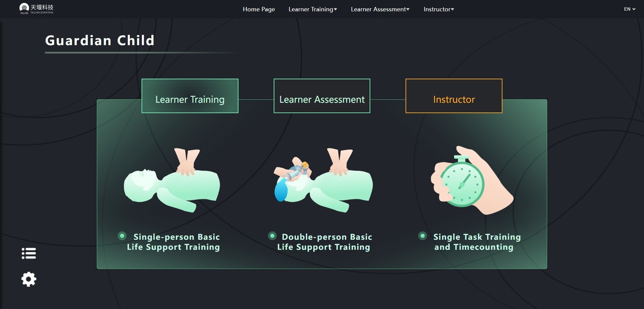Click the green stopwatch dial

coord(462,181)
